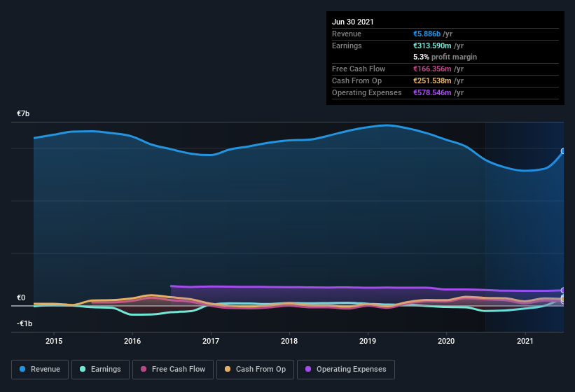Screen dimensions: 575x392
Task: Click the €313.590m earnings value
Action: pos(432,45)
